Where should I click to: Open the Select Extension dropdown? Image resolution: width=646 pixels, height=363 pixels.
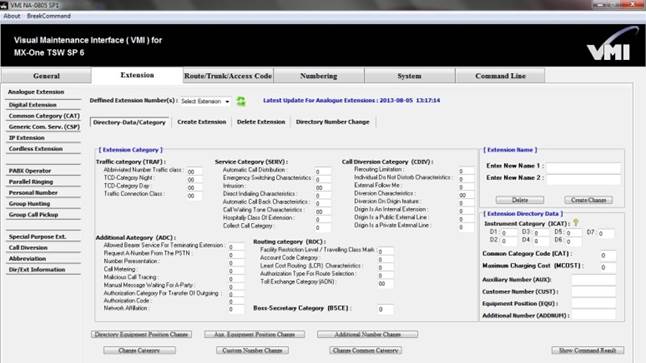point(206,101)
